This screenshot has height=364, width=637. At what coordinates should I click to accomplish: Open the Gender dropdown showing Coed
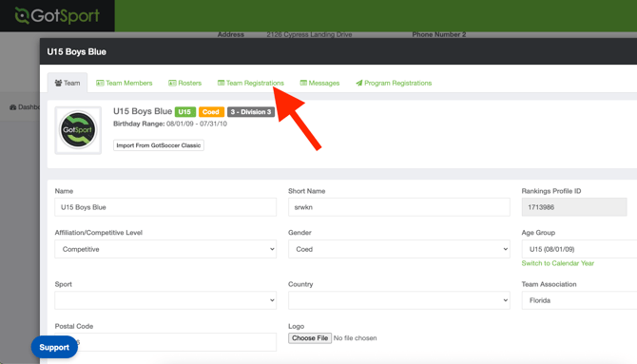coord(399,249)
